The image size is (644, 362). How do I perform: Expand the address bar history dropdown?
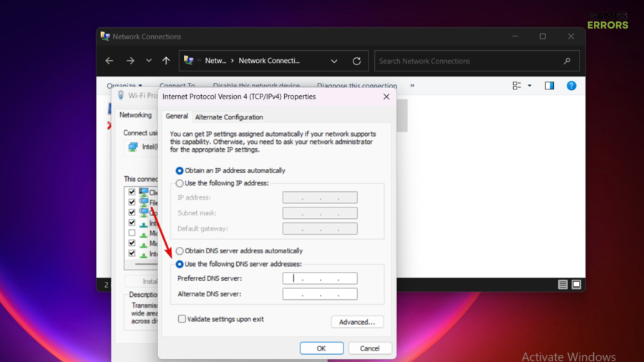(334, 61)
